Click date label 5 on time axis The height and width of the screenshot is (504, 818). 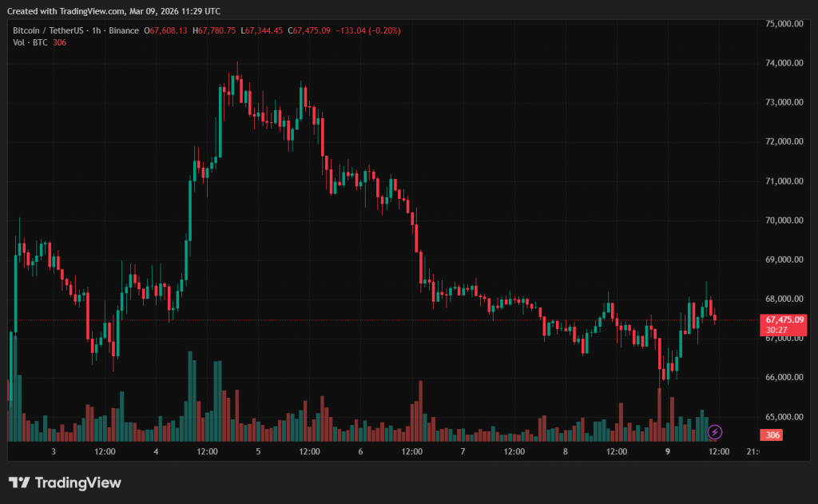(x=258, y=451)
